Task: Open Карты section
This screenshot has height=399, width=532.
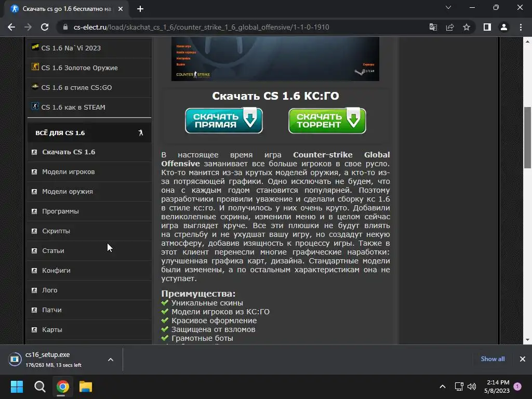Action: coord(52,329)
